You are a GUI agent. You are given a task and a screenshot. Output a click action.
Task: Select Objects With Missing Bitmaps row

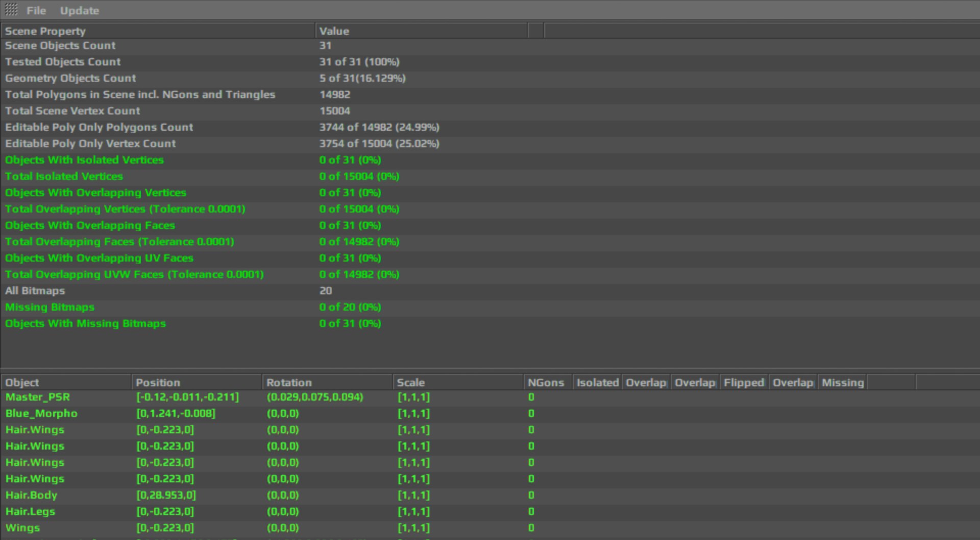(490, 324)
